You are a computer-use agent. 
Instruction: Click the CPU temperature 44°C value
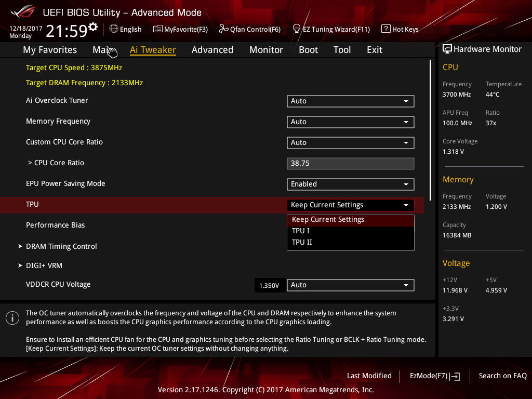pos(493,95)
